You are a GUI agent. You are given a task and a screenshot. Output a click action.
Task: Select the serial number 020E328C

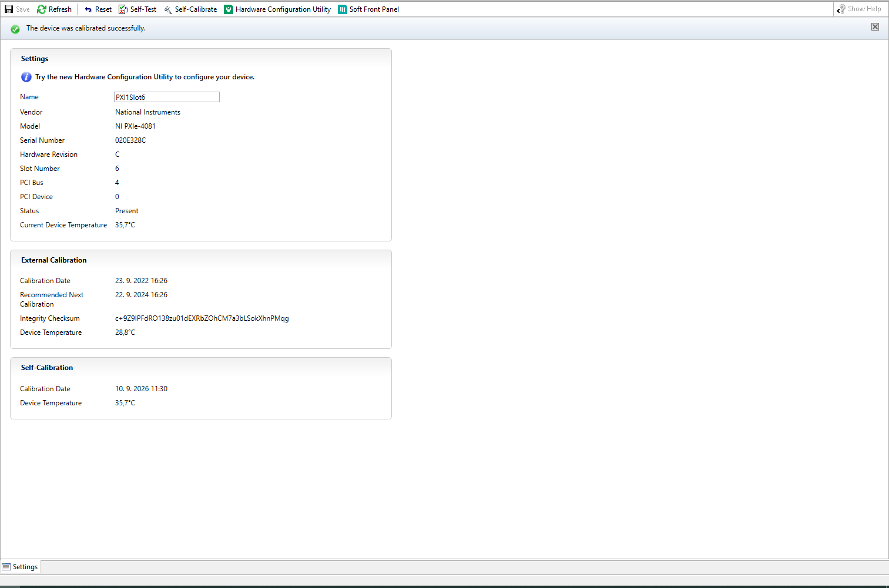coord(130,140)
